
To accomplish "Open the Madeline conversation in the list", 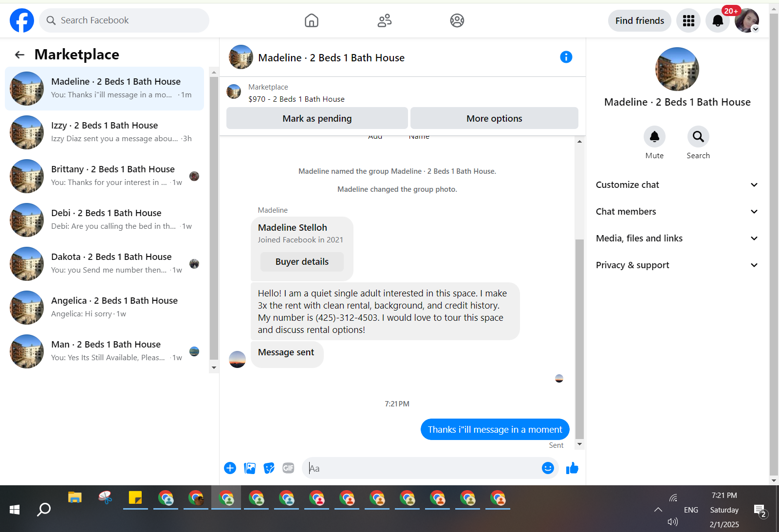I will pos(105,89).
